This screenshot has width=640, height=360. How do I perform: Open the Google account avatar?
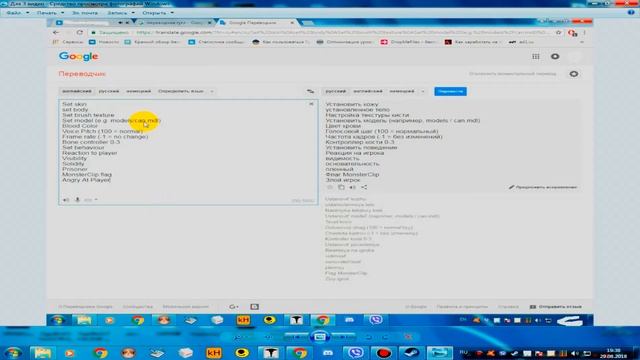point(576,56)
